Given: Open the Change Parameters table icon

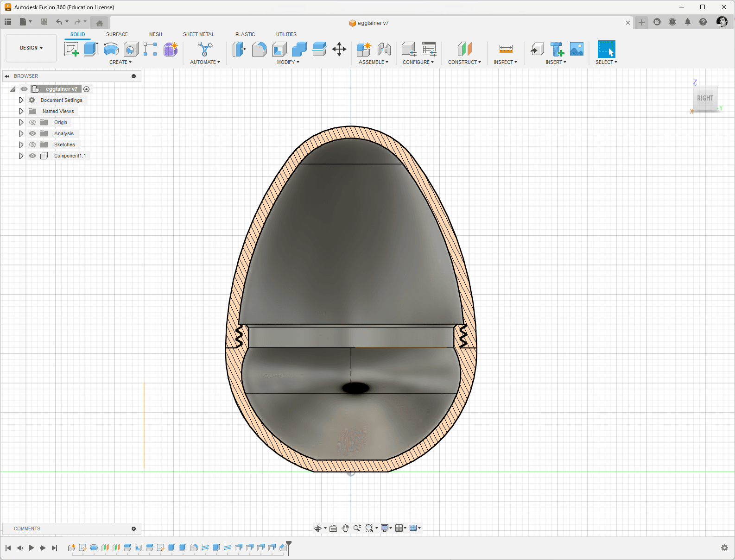Looking at the screenshot, I should tap(429, 49).
